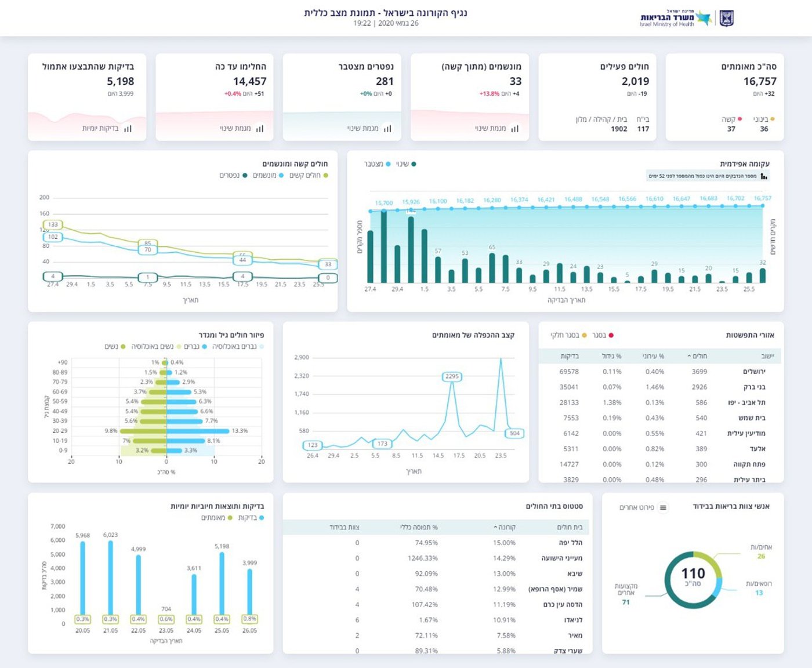Toggle the נפטרים series in the severe patients chart legend
The image size is (812, 668).
click(x=233, y=175)
